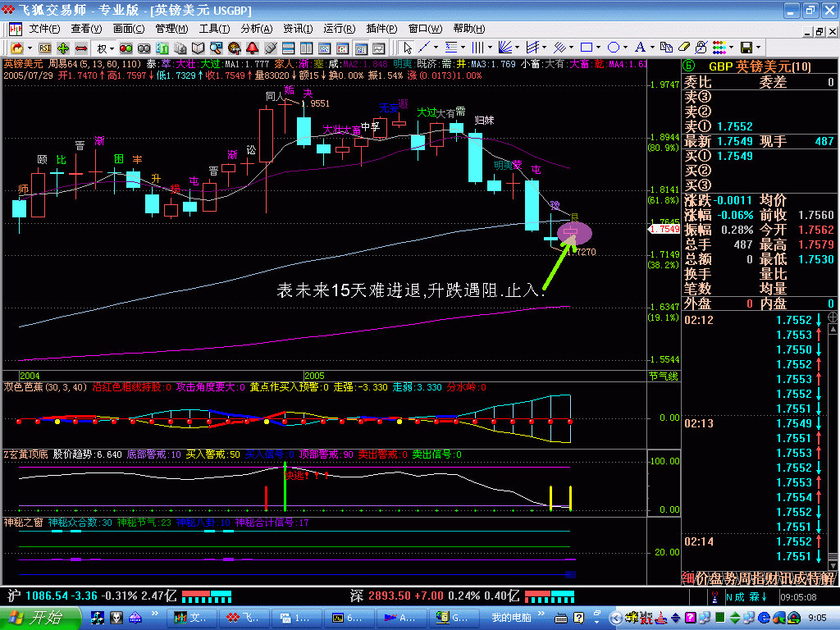Choose the text annotation 'A' tool

[640, 48]
